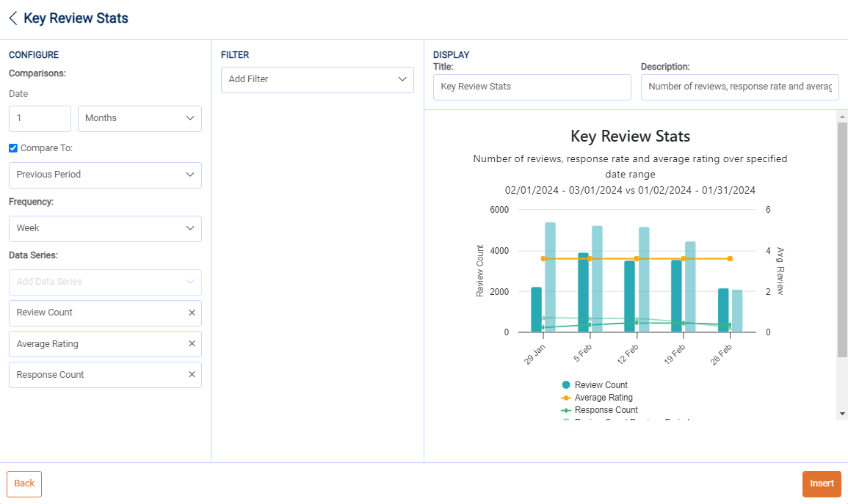Image resolution: width=848 pixels, height=504 pixels.
Task: Expand the Previous Period dropdown
Action: (105, 175)
